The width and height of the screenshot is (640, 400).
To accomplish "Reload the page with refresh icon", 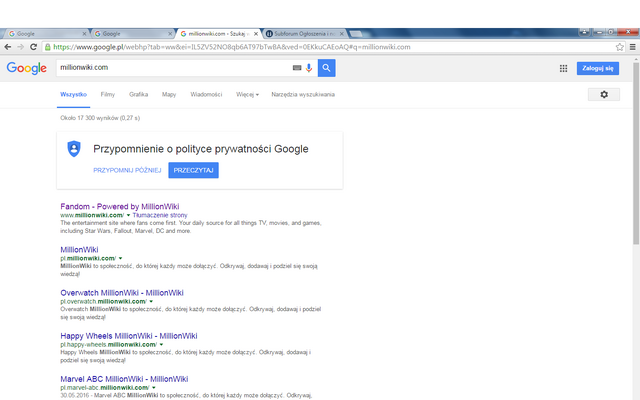I will point(33,47).
